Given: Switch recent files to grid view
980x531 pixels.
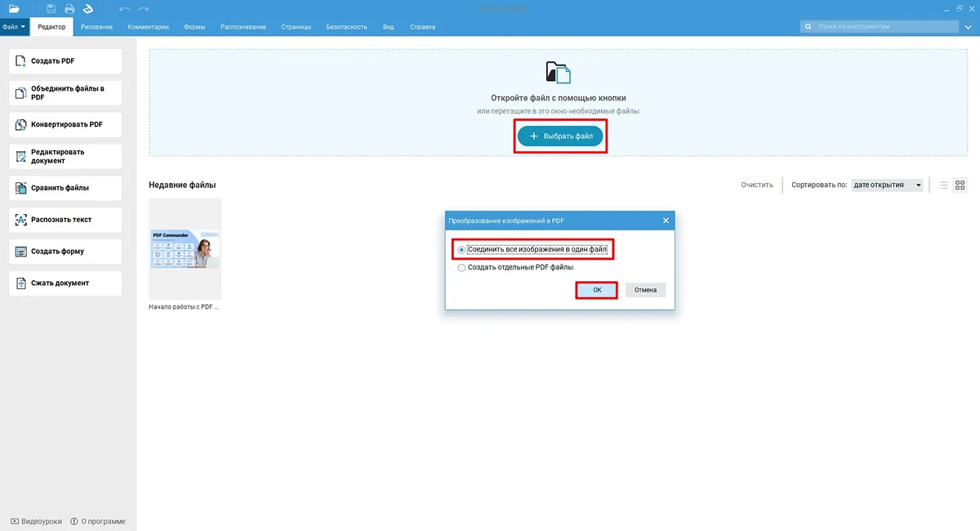Looking at the screenshot, I should (x=960, y=185).
